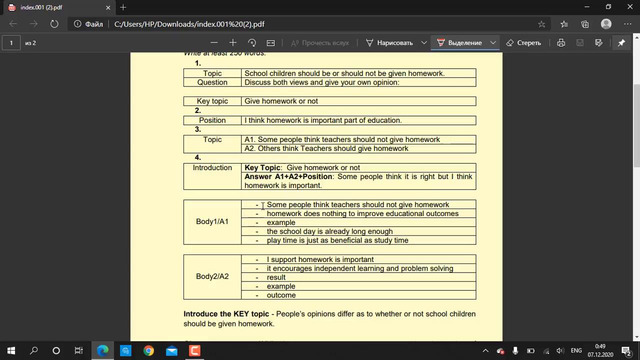Launch Google Chrome from taskbar

click(x=149, y=351)
